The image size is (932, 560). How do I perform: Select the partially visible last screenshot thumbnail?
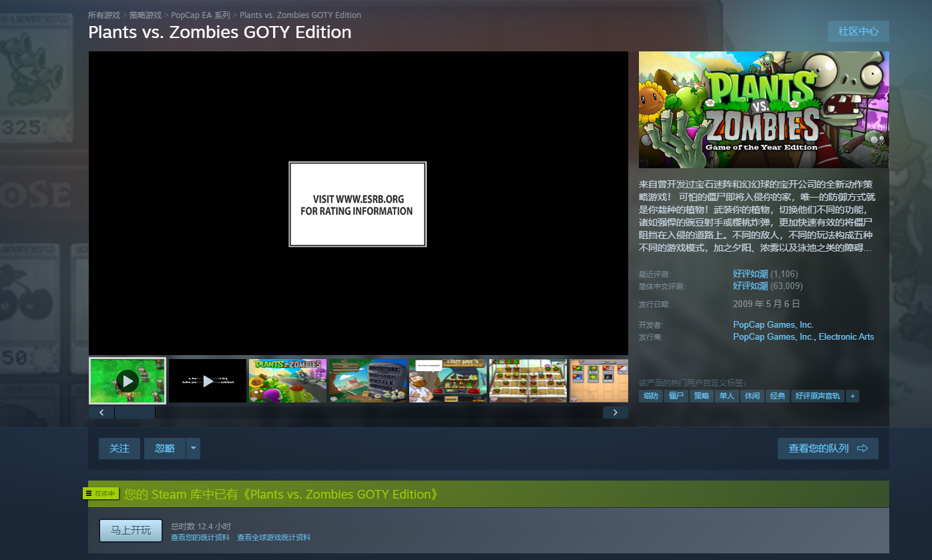pos(599,380)
